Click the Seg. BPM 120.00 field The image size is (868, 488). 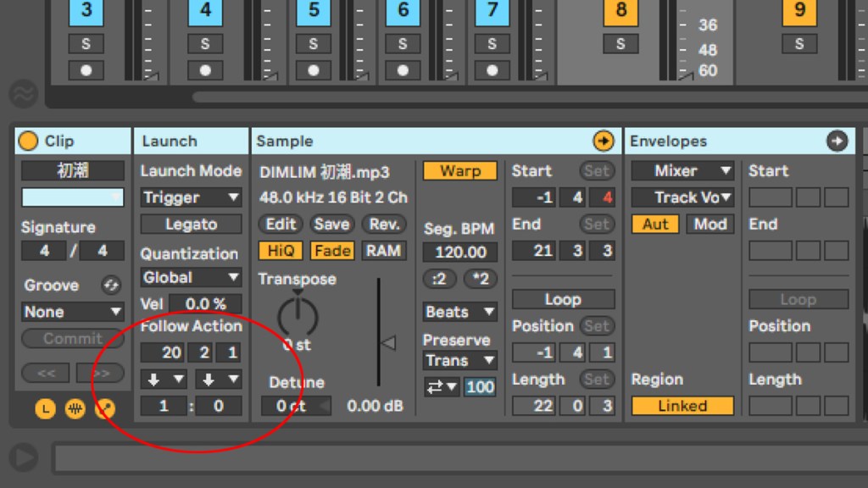click(x=460, y=252)
